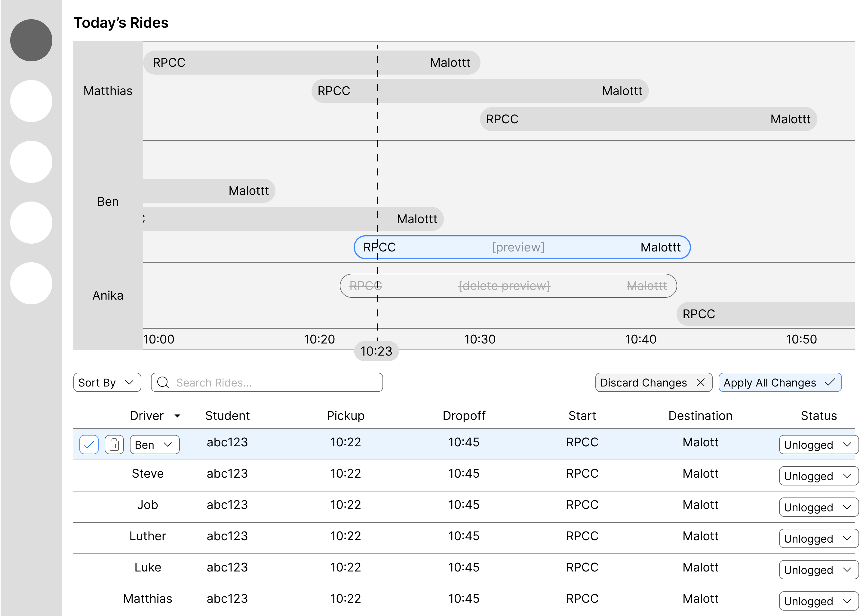
Task: Open the Unlogged status dropdown for the Steve row
Action: coord(818,476)
